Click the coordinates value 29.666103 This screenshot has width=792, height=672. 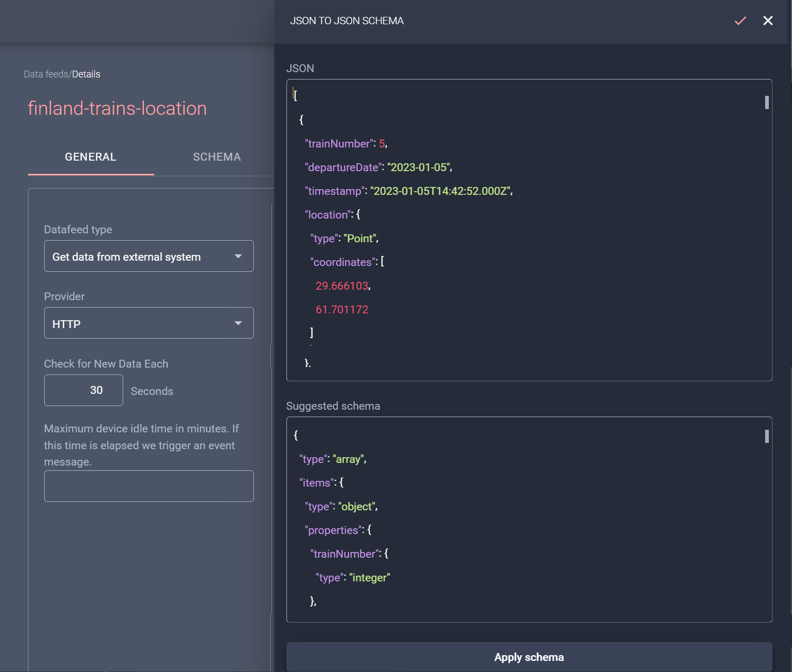[x=342, y=285]
